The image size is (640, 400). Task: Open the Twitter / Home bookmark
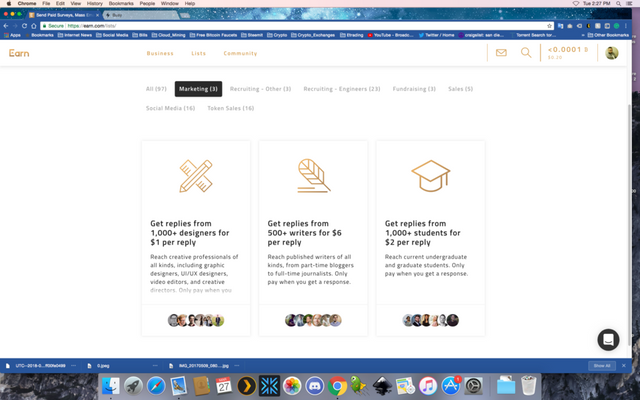point(436,35)
